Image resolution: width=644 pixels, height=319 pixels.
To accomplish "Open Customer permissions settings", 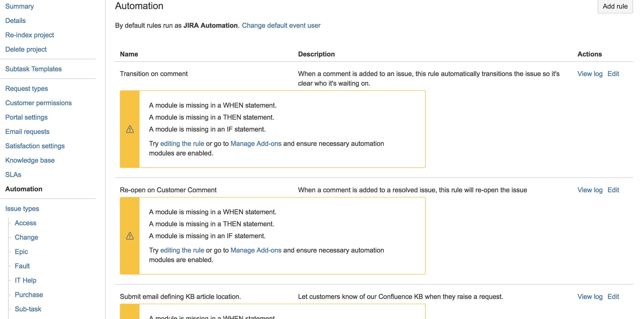I will click(x=38, y=103).
